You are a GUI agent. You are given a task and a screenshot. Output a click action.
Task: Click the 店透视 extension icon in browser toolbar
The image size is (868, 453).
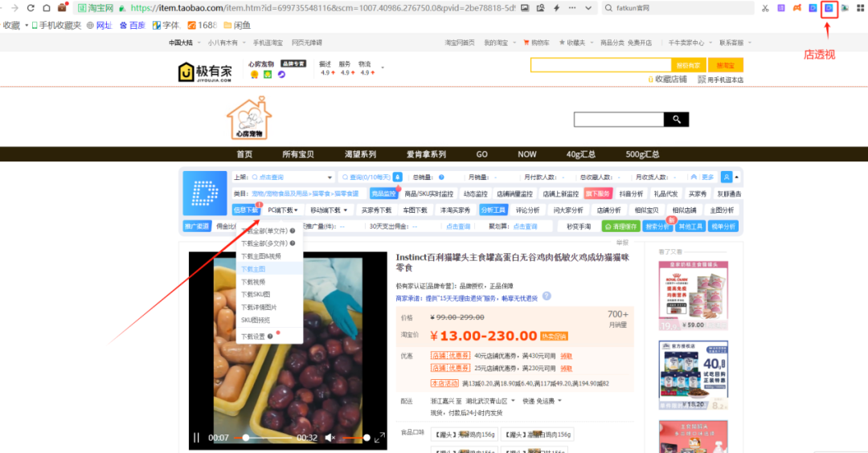(x=829, y=8)
